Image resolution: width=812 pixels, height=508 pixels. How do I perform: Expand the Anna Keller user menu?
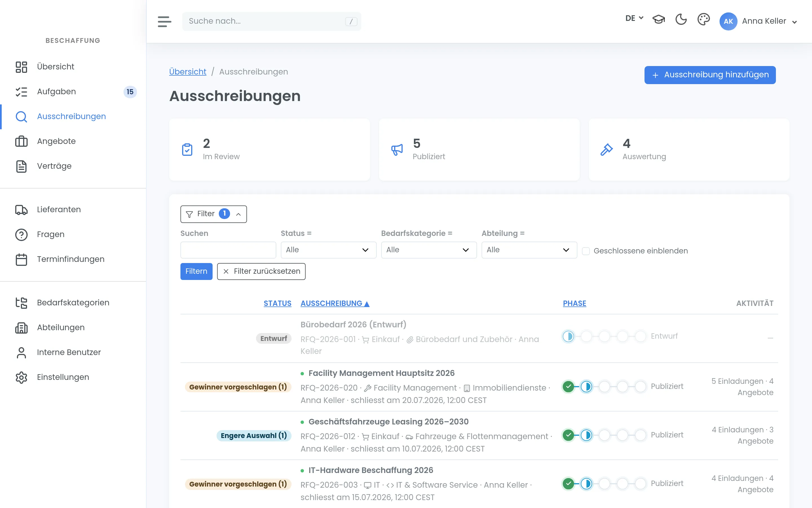[769, 21]
